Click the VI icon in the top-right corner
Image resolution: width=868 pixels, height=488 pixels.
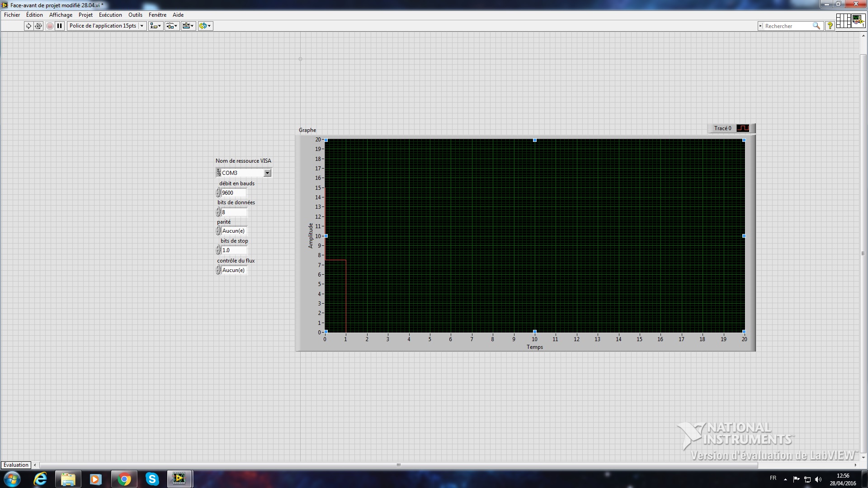858,20
